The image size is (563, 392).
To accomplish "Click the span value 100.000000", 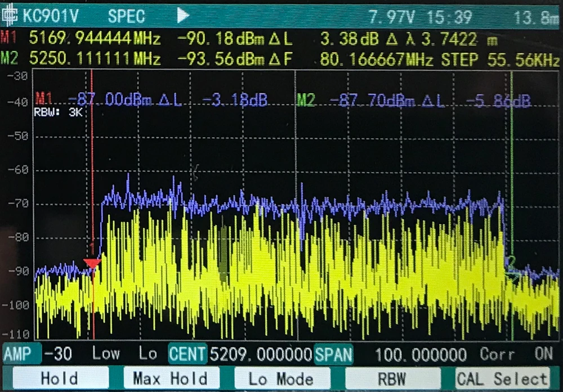I will tap(421, 354).
